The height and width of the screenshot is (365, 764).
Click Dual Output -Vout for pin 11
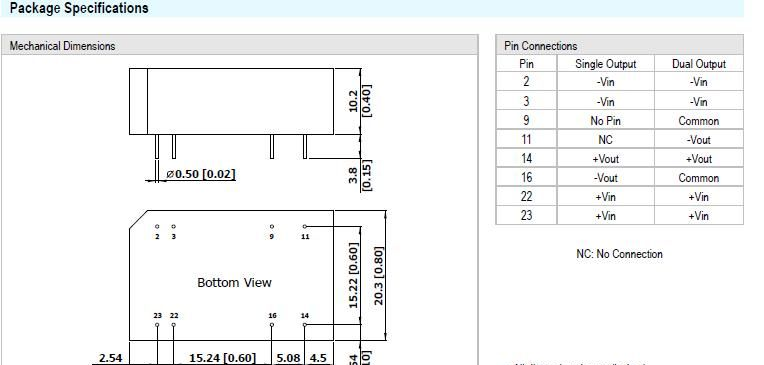coord(699,139)
